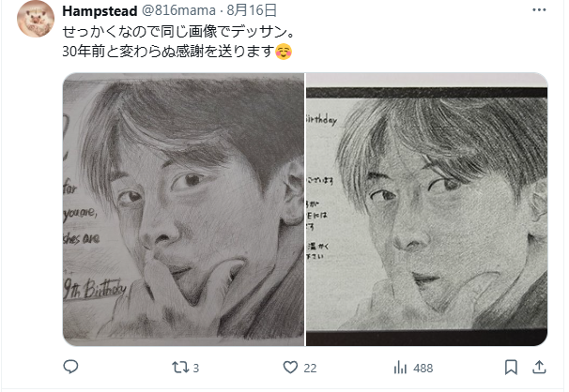The image size is (569, 392).
Task: Share the post via upload arrow icon
Action: [x=539, y=368]
